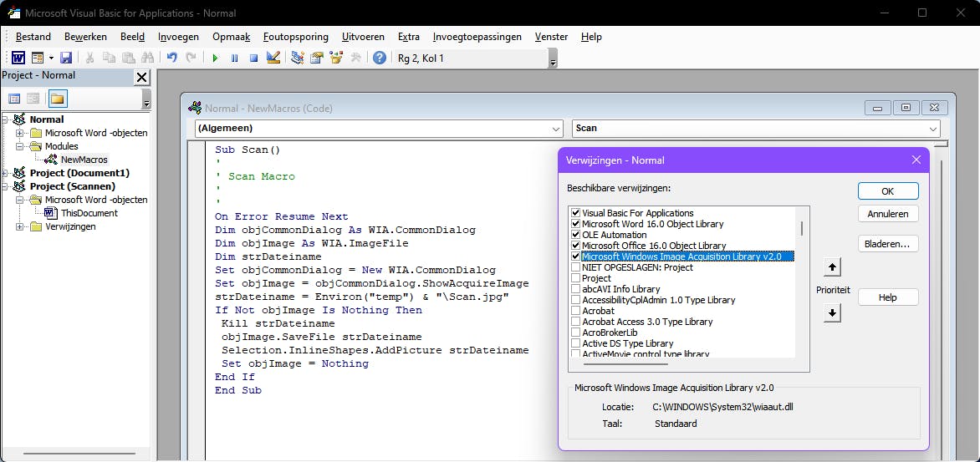Screen dimensions: 980x462
Task: Click the Design Mode icon
Action: (273, 58)
